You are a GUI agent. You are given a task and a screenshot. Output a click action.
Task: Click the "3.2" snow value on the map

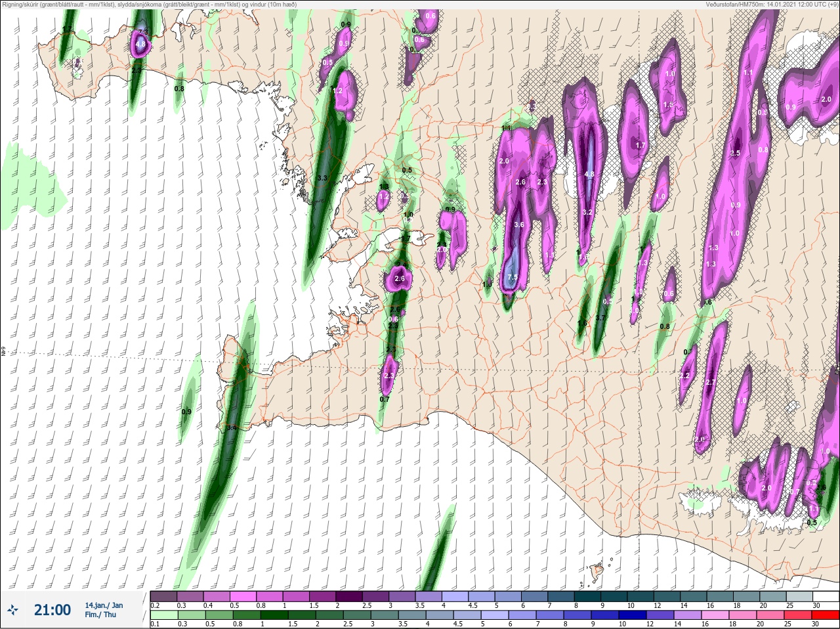click(587, 212)
